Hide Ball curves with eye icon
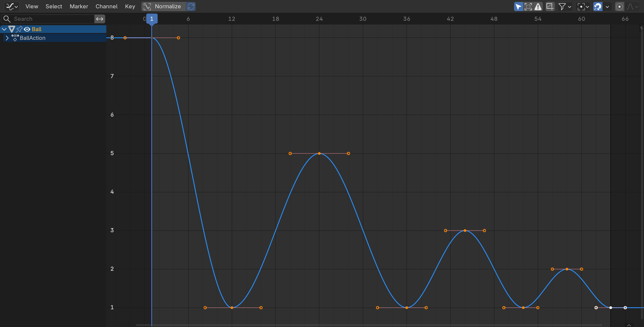This screenshot has width=644, height=327. (27, 29)
